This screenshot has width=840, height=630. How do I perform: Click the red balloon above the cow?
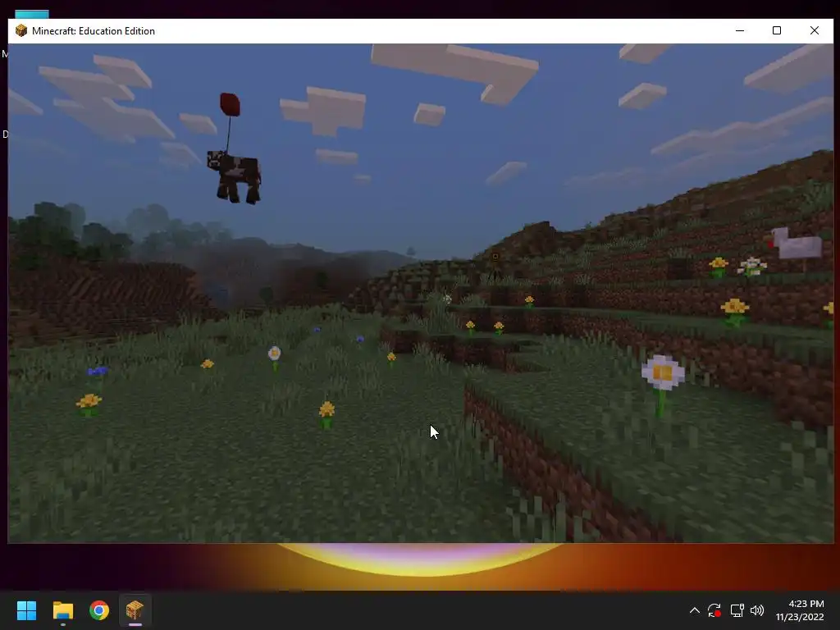(x=230, y=104)
